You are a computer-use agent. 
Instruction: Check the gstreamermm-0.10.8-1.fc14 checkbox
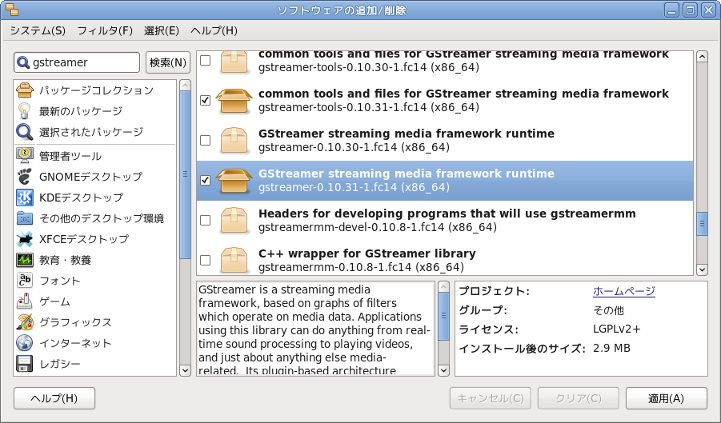[206, 260]
